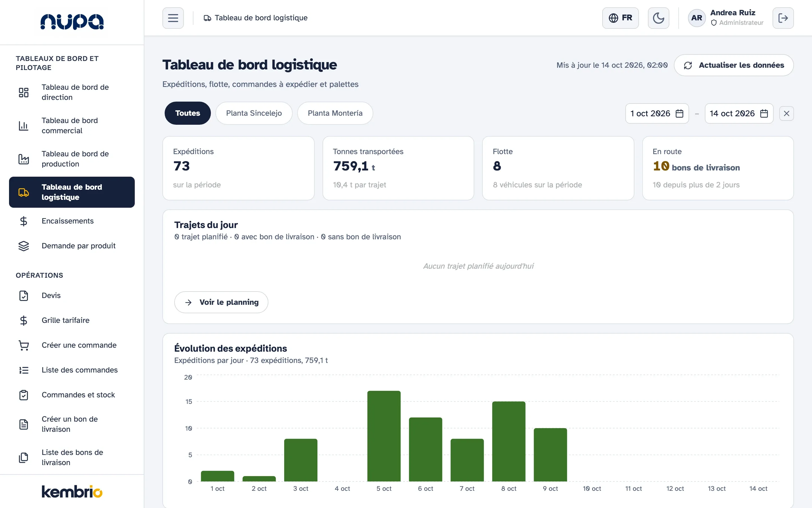
Task: Click the Grille tarifaire dollar icon
Action: pyautogui.click(x=23, y=321)
